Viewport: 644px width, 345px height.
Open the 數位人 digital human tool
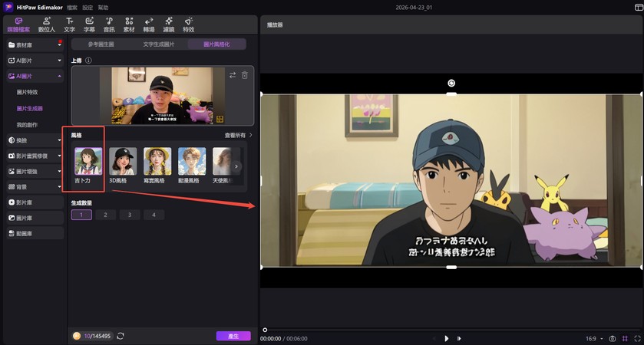pos(46,25)
